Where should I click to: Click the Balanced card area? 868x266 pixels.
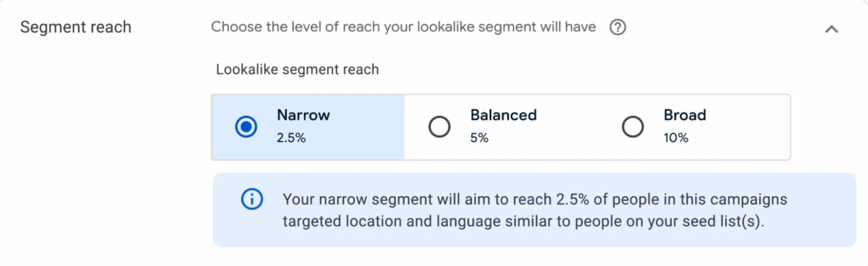pyautogui.click(x=501, y=127)
